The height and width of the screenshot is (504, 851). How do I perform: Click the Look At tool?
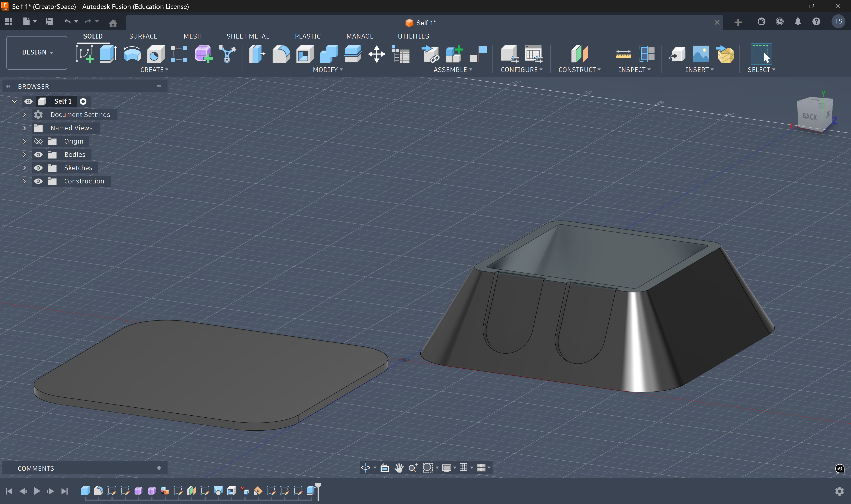pos(384,468)
